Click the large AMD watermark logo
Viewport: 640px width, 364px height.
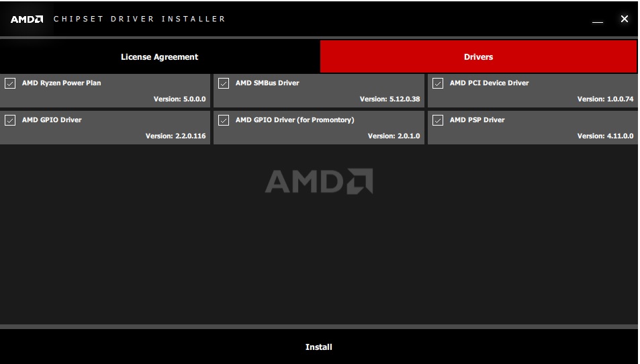(319, 181)
